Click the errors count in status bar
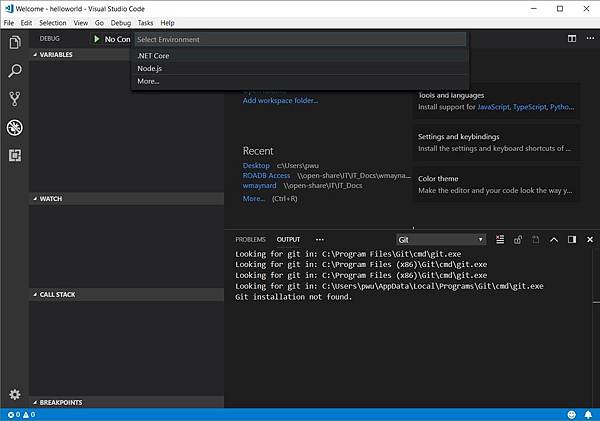 [x=14, y=414]
